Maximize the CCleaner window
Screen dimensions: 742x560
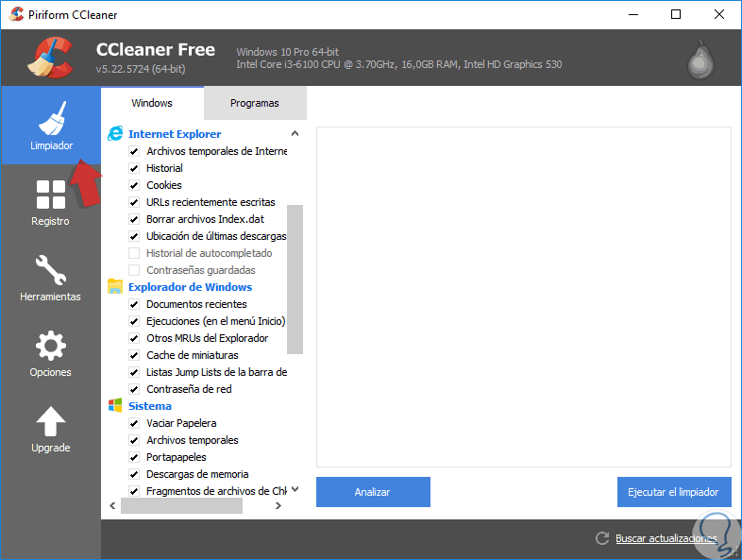click(676, 14)
